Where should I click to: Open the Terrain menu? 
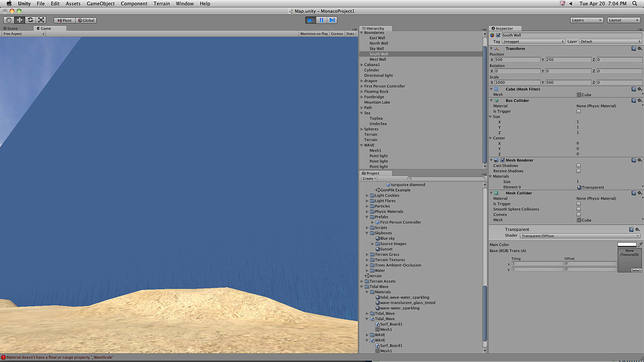tap(162, 3)
